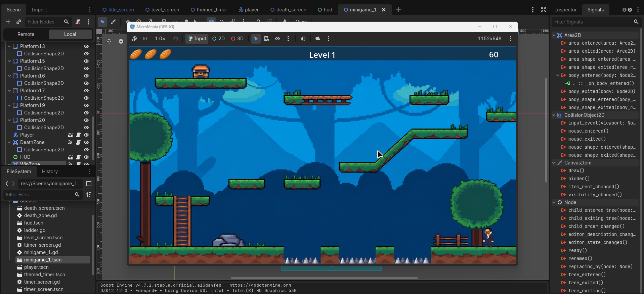The image size is (644, 294).
Task: Open Player scene in editor via its clapper icon
Action: [70, 135]
